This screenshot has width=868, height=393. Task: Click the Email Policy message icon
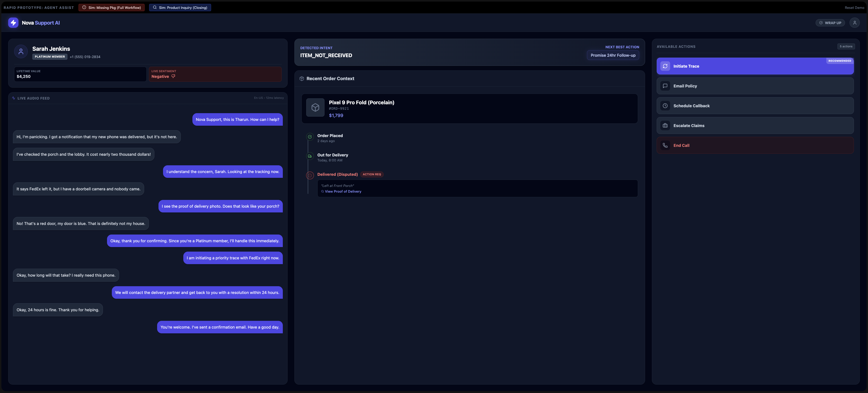tap(665, 86)
